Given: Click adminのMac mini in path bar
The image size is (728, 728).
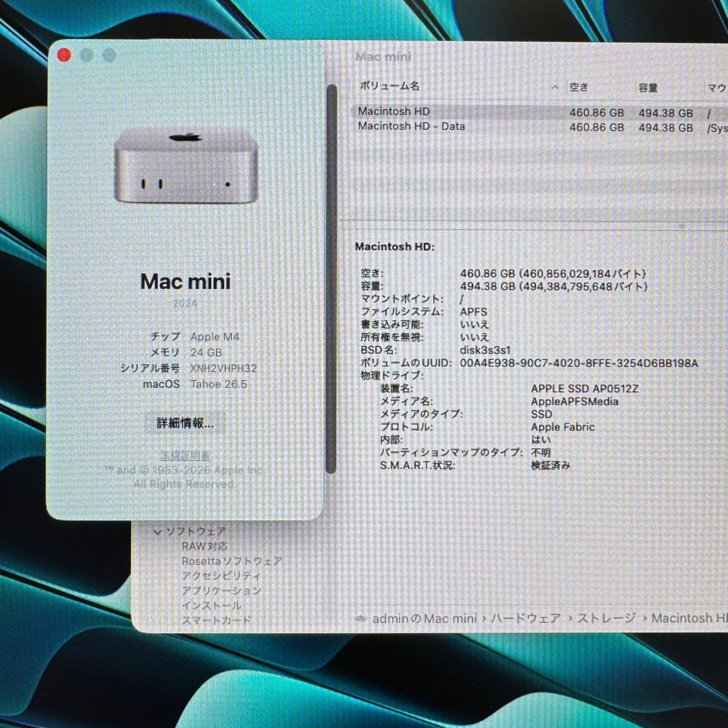Looking at the screenshot, I should point(425,618).
